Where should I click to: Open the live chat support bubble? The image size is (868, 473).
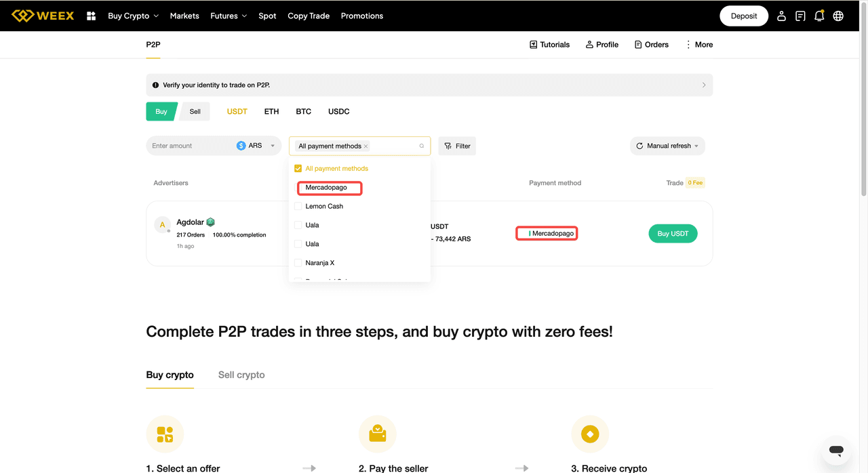[x=836, y=450]
